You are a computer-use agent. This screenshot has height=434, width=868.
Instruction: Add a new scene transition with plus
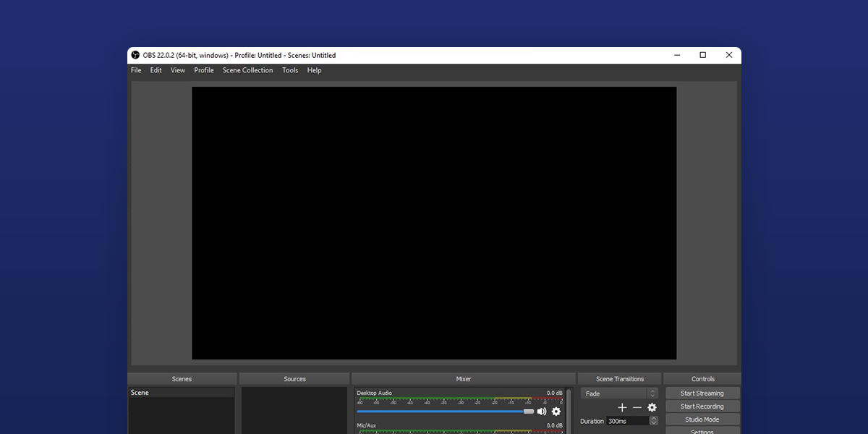[622, 407]
